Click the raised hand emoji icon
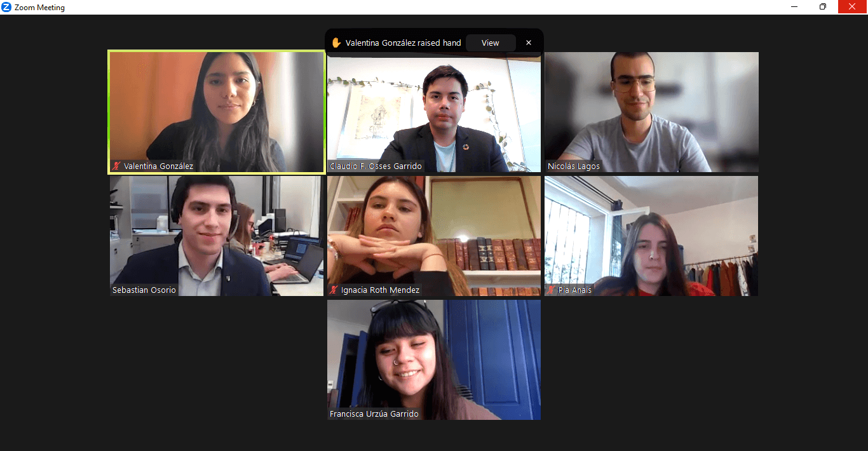This screenshot has width=868, height=451. tap(336, 43)
